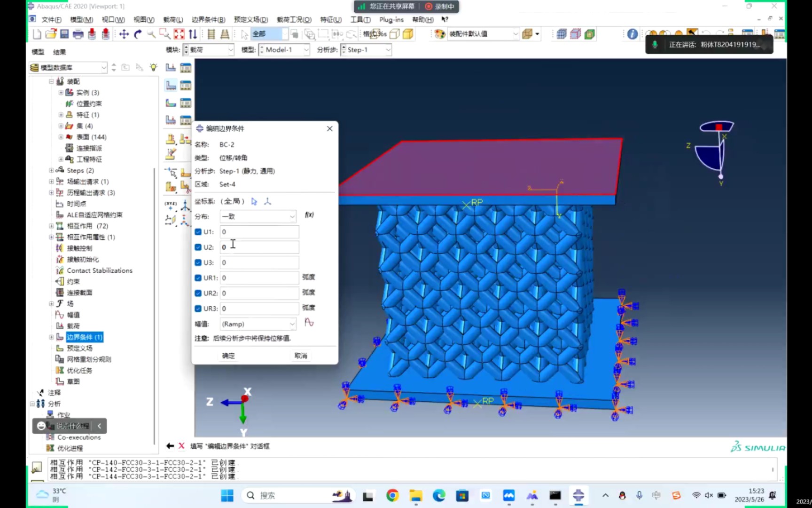This screenshot has width=812, height=508.
Task: Click the Create Load Case tool
Action: [x=171, y=120]
